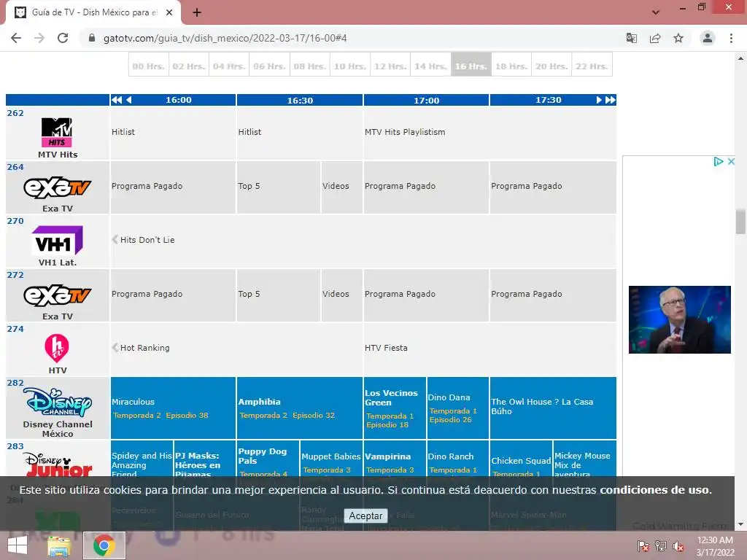The image size is (747, 560).
Task: Close the advertisement with the X icon
Action: coord(731,161)
